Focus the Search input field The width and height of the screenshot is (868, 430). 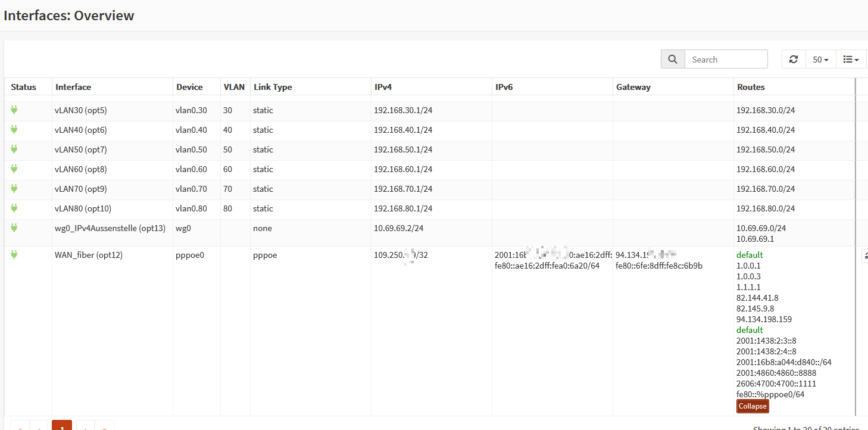pos(726,60)
